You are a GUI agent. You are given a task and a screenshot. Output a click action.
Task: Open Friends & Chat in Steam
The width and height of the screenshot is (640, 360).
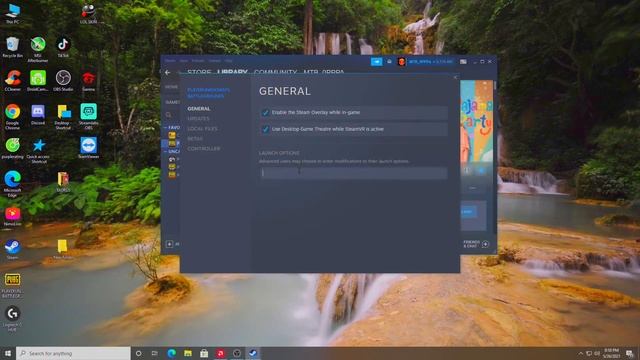476,244
